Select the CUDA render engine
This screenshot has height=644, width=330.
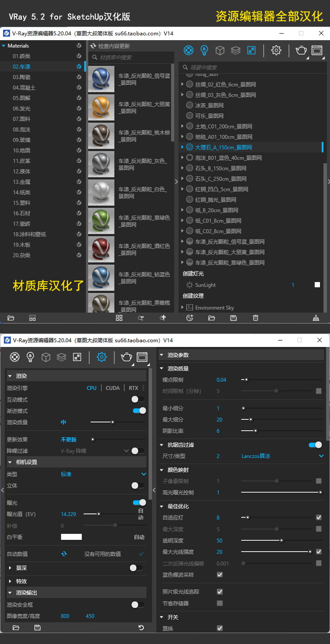[x=113, y=388]
